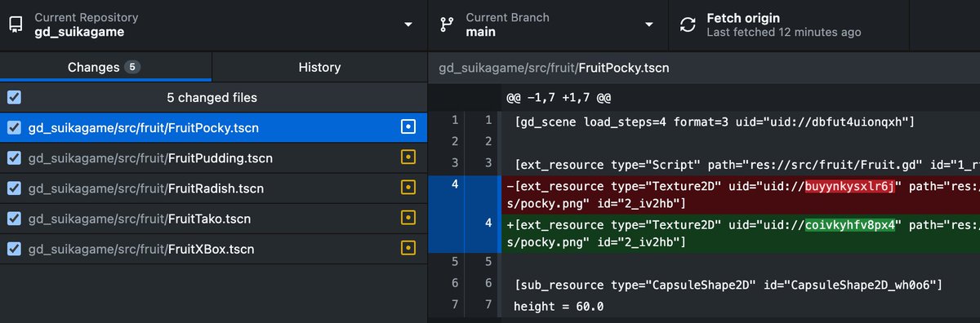
Task: Click modified status icon for FruitXBox.tscn
Action: point(409,249)
